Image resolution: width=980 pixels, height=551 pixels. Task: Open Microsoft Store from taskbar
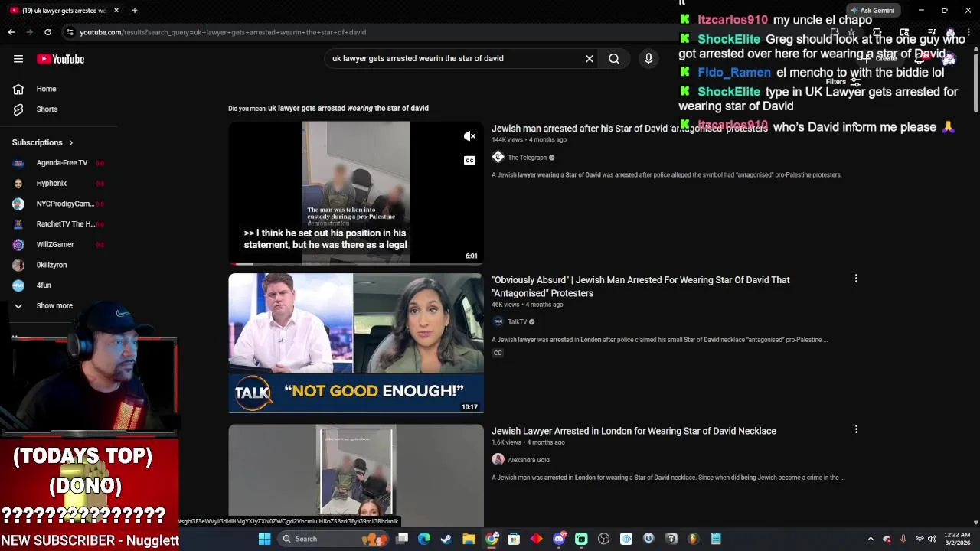[514, 539]
